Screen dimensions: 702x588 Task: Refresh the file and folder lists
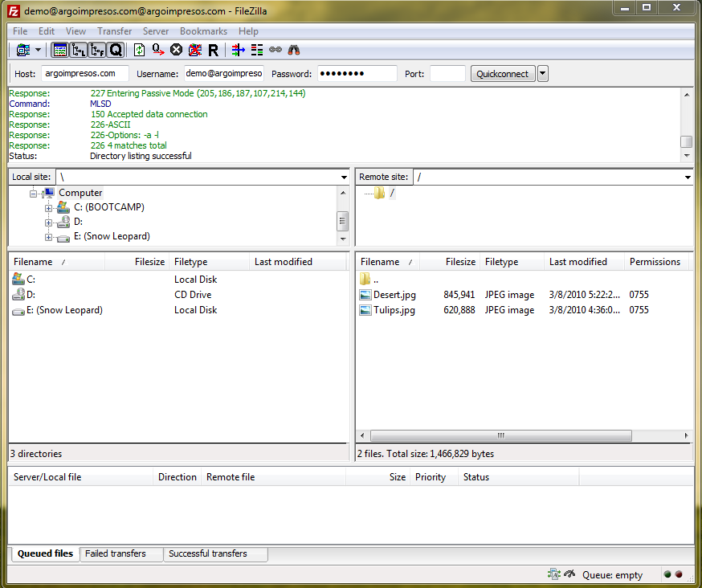tap(139, 50)
